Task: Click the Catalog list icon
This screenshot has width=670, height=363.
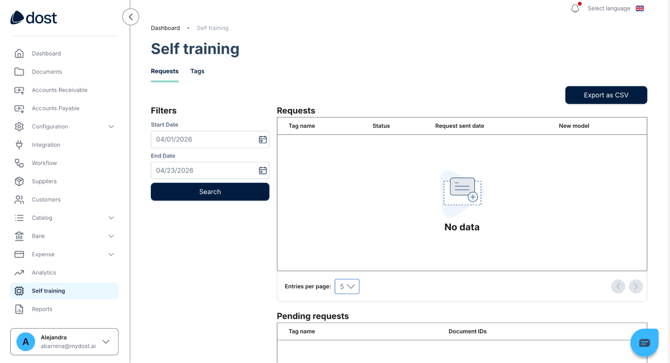Action: pos(19,218)
